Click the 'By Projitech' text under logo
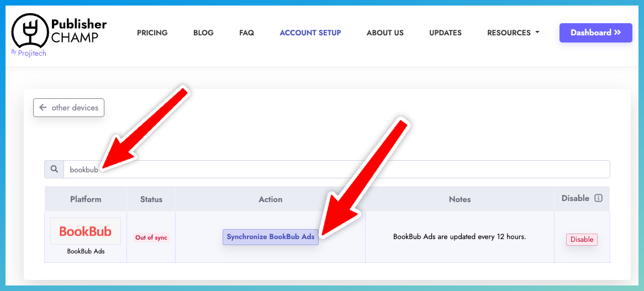This screenshot has height=291, width=644. tap(29, 53)
